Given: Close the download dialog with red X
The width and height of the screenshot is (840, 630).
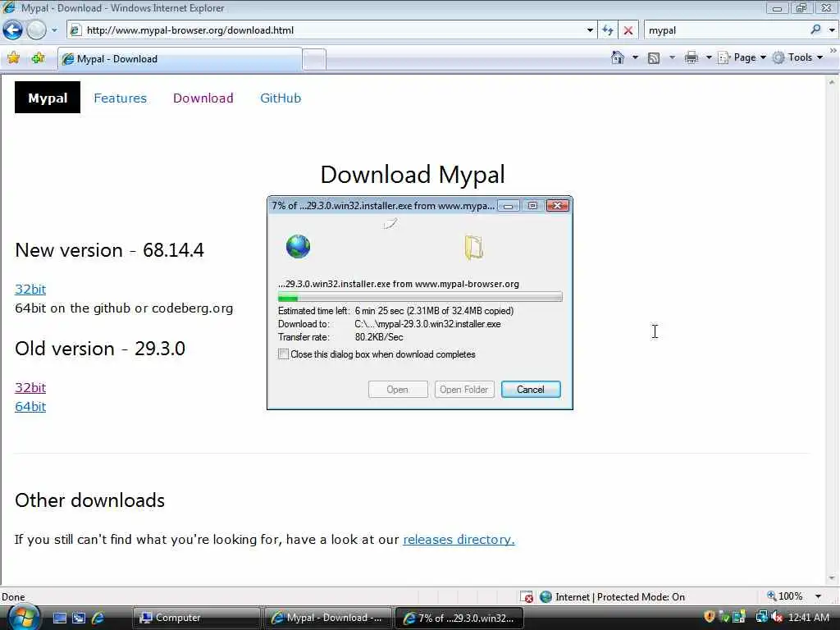Looking at the screenshot, I should [557, 206].
